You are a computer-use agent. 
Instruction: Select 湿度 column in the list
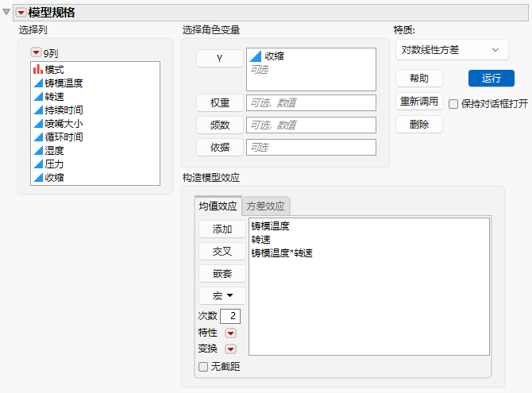point(54,150)
